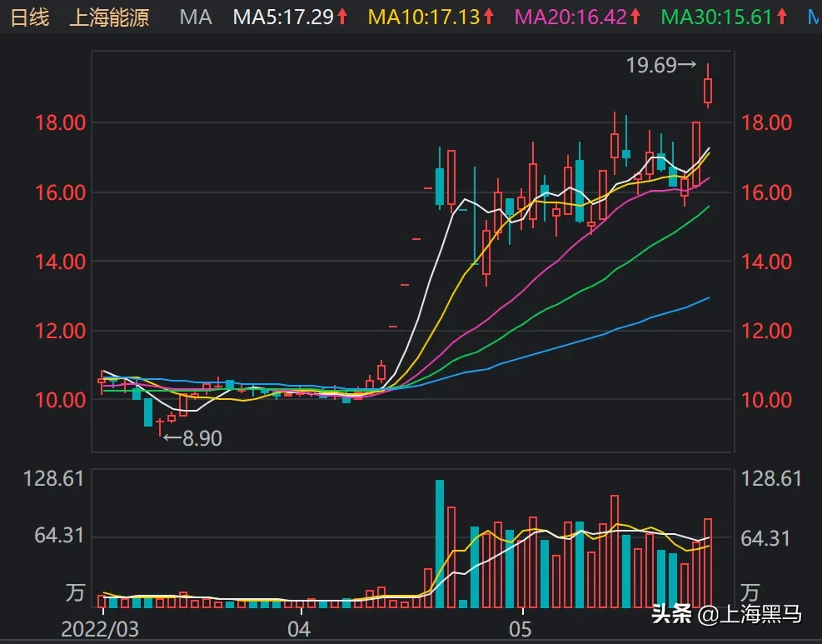Open the MA indicator label

click(196, 17)
